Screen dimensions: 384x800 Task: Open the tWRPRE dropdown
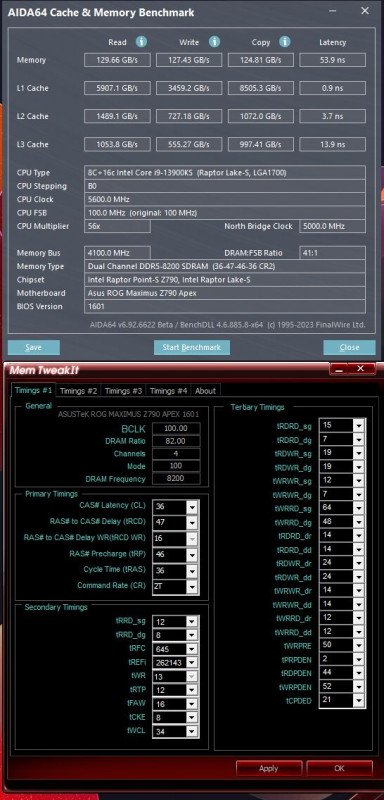pos(359,645)
